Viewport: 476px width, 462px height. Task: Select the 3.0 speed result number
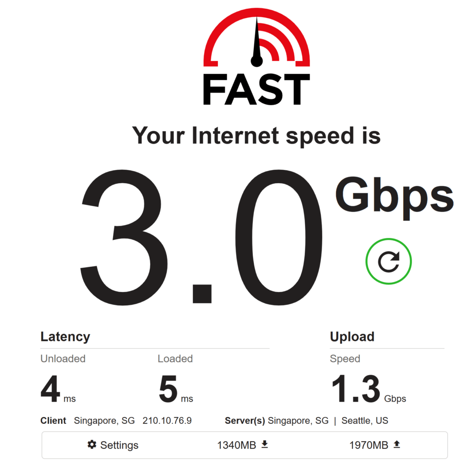[x=201, y=238]
